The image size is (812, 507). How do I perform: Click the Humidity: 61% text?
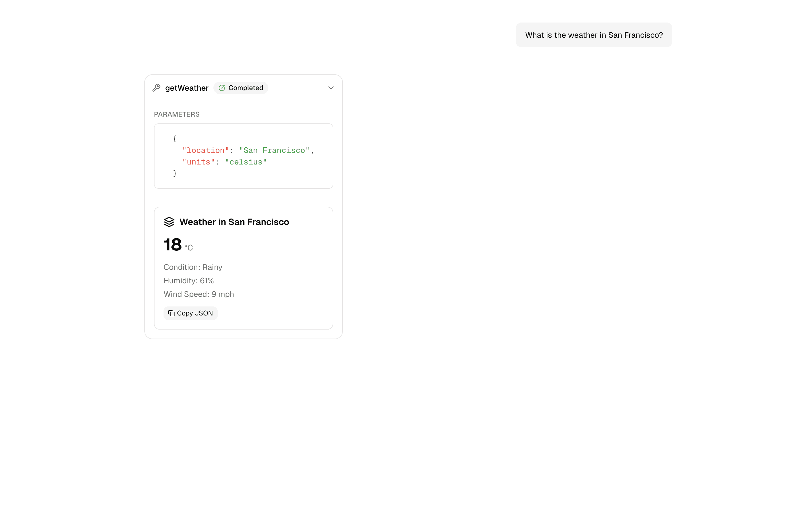click(x=189, y=281)
